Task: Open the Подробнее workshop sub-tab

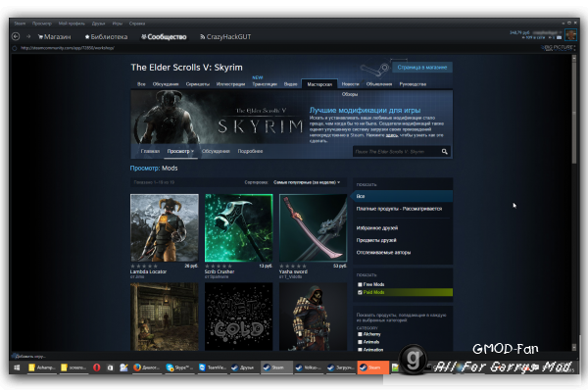Action: point(250,151)
